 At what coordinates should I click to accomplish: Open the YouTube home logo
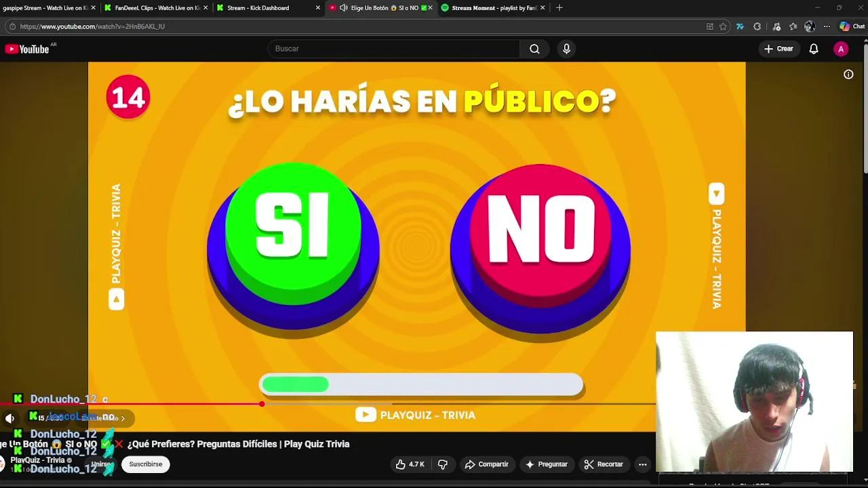[27, 49]
